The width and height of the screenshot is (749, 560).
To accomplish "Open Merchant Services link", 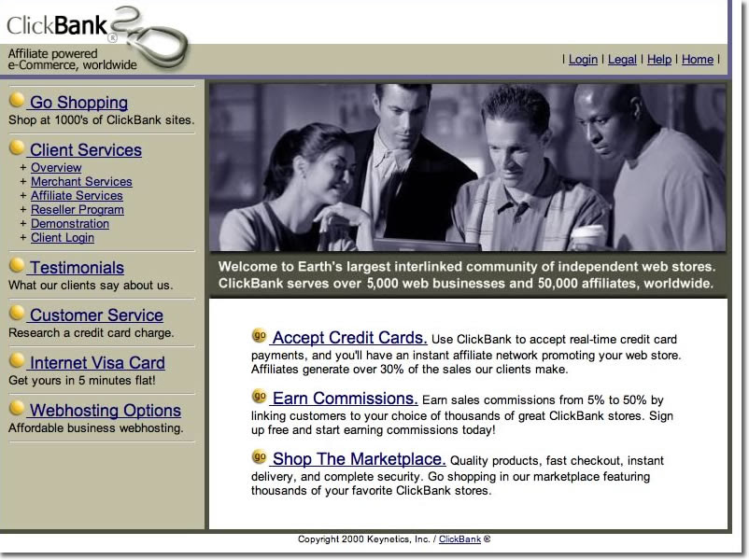I will [x=81, y=181].
